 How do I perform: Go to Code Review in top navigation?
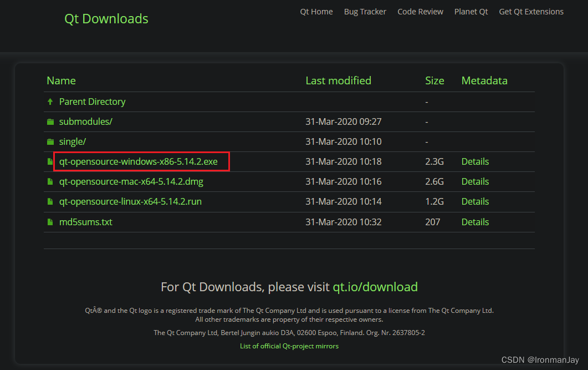[x=420, y=12]
